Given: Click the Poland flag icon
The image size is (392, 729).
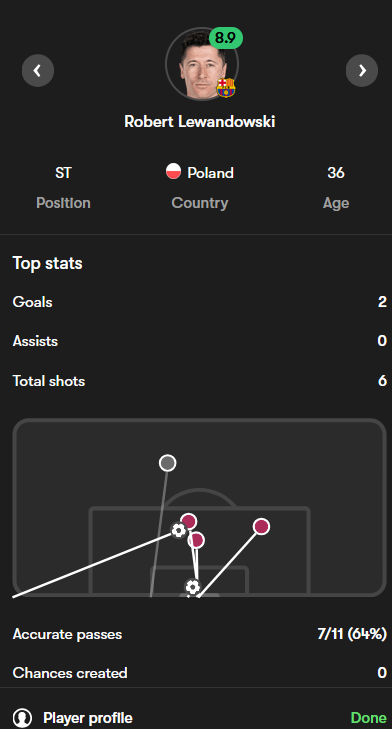Looking at the screenshot, I should point(173,172).
